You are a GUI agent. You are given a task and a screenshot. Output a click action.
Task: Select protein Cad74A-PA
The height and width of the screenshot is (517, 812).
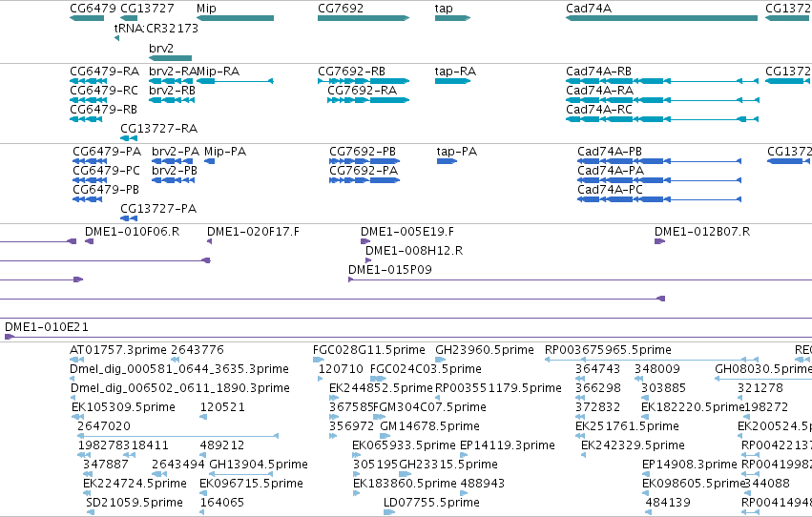click(659, 180)
